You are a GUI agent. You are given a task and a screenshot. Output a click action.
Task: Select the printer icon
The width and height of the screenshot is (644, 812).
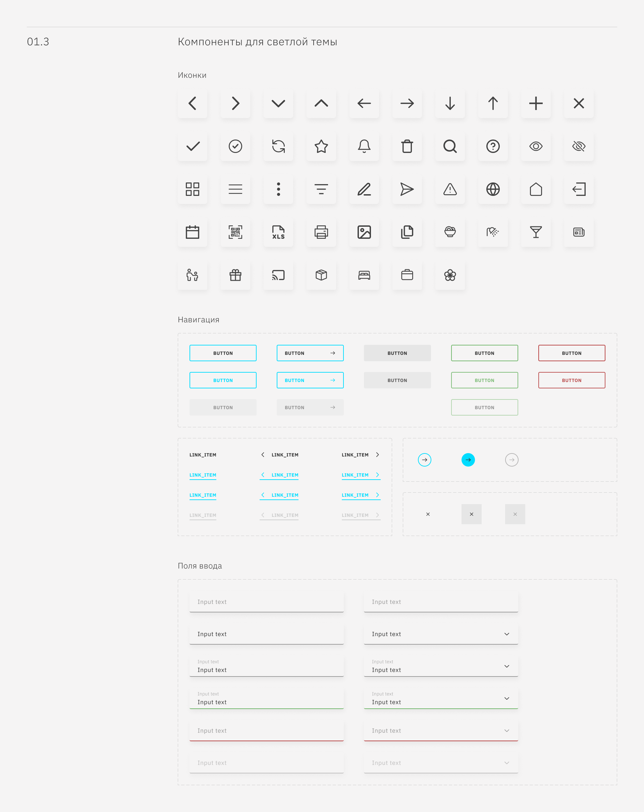pyautogui.click(x=321, y=232)
